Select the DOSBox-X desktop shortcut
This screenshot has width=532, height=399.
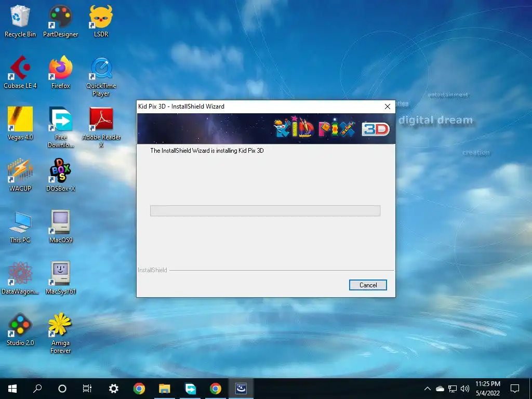(60, 175)
